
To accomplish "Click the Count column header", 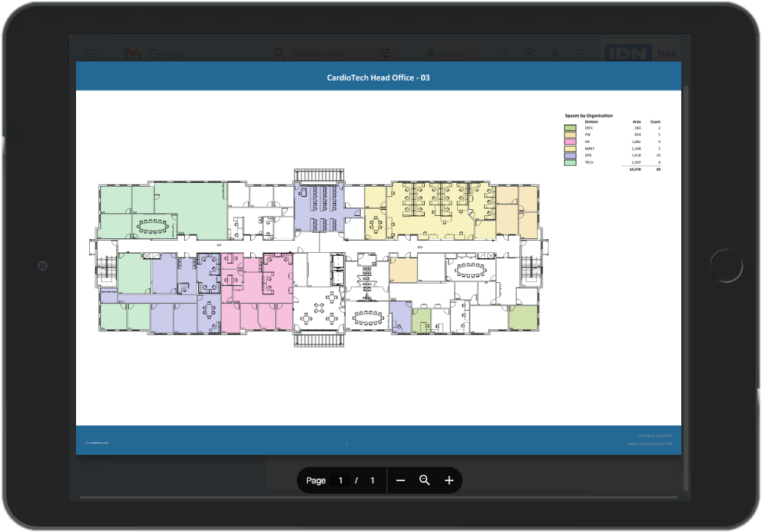I will (x=656, y=122).
